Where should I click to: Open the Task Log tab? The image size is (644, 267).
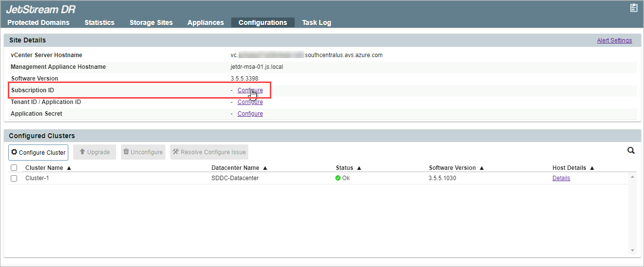click(x=316, y=22)
